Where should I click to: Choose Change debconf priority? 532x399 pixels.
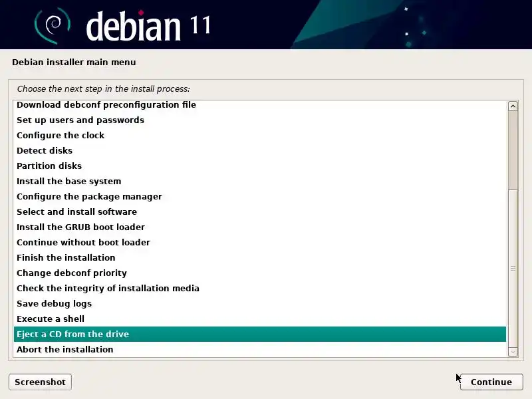click(x=260, y=273)
